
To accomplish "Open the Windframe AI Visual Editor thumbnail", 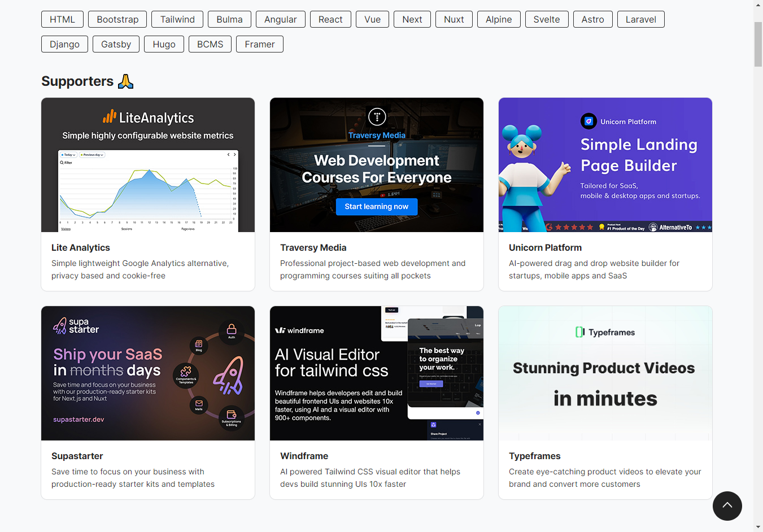I will [x=377, y=373].
